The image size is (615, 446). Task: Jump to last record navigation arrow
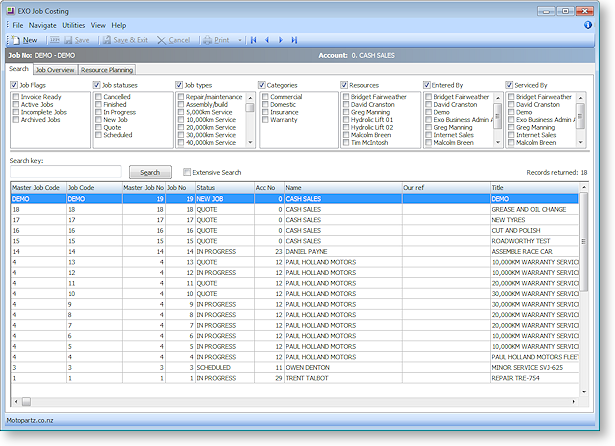[x=293, y=39]
